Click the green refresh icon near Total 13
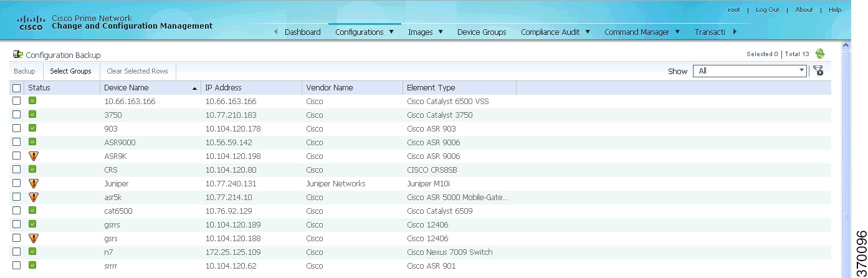 (x=820, y=54)
